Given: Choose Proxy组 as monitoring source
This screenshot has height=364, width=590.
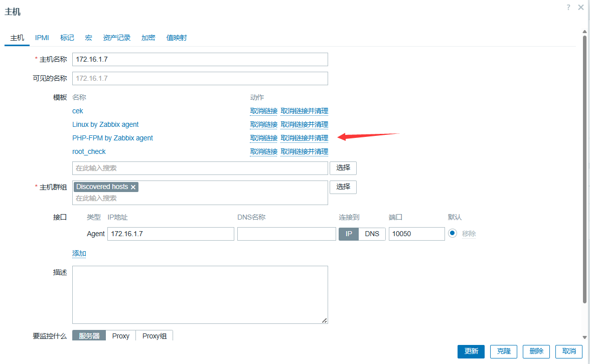Looking at the screenshot, I should pos(155,336).
